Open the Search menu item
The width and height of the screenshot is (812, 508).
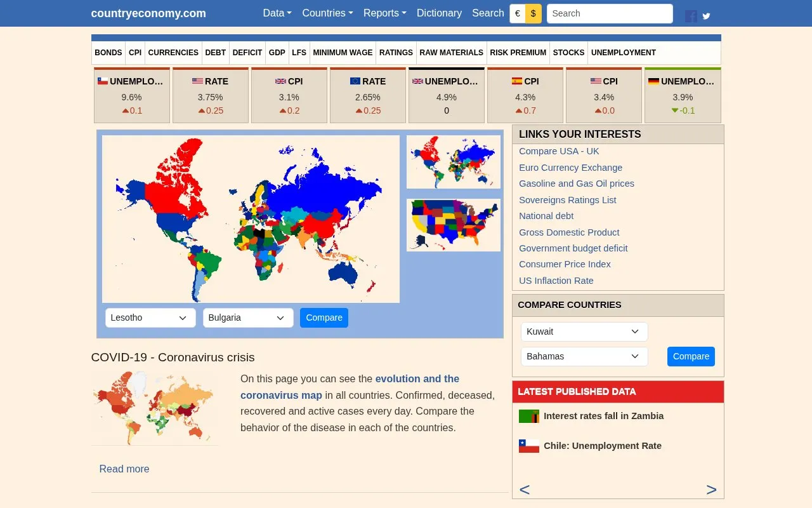[488, 13]
